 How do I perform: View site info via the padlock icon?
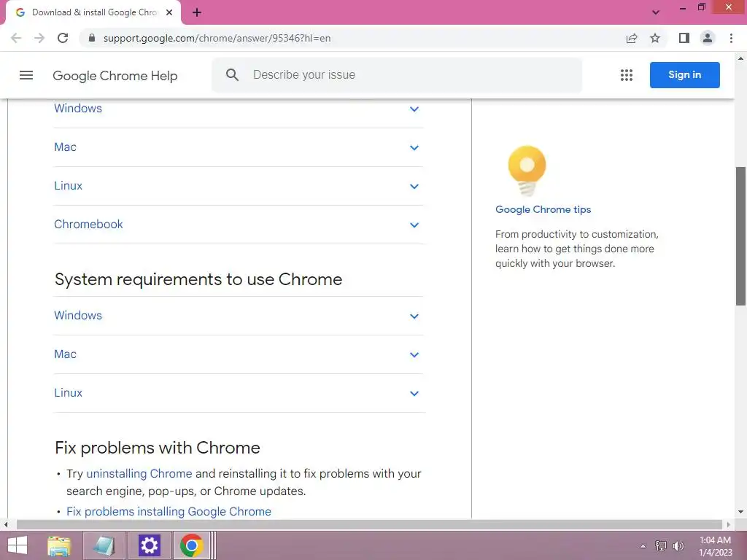92,38
